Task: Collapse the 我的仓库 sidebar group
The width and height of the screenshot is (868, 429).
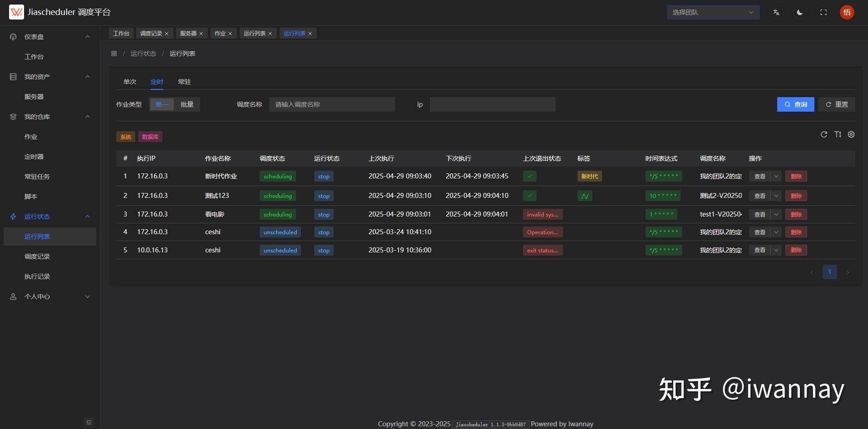Action: point(88,117)
